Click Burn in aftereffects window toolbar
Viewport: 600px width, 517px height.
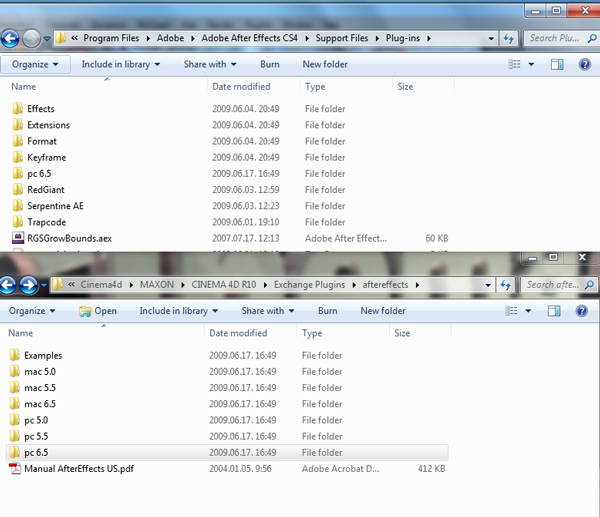(328, 311)
